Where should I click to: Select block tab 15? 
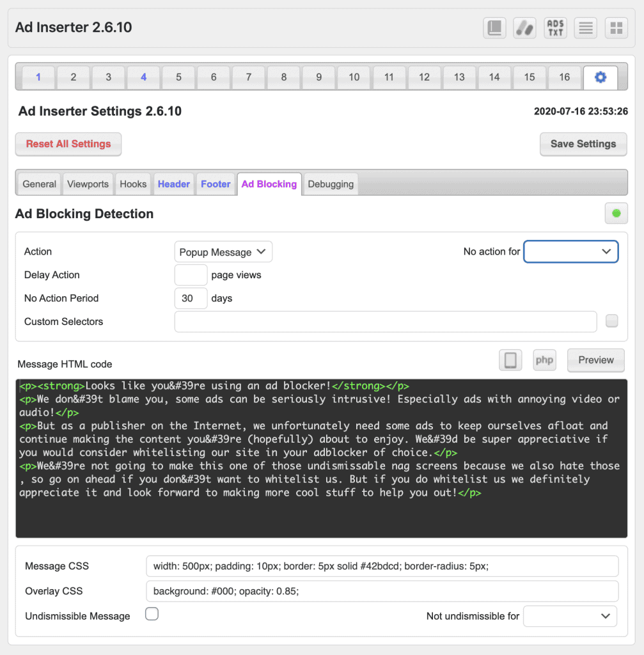pos(530,77)
